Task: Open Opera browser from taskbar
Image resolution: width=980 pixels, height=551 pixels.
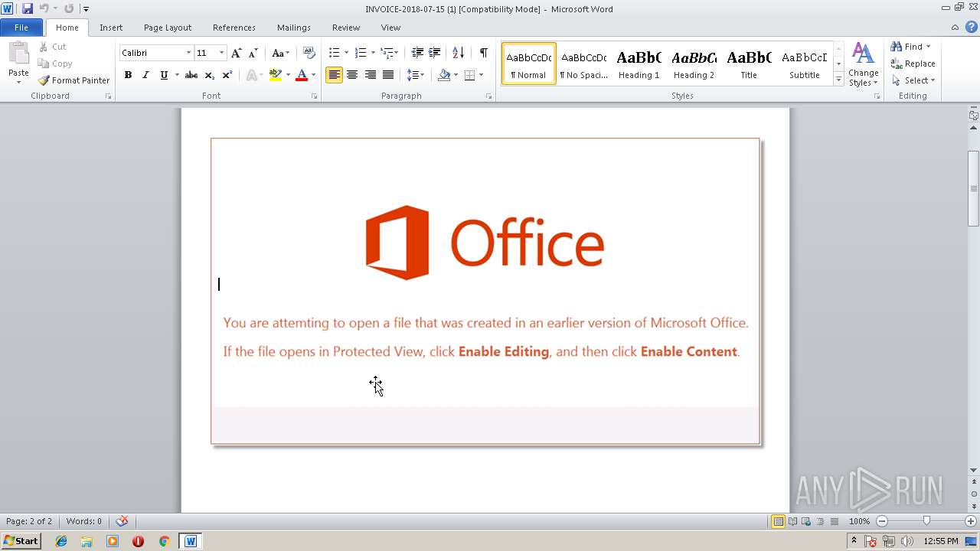Action: (138, 541)
